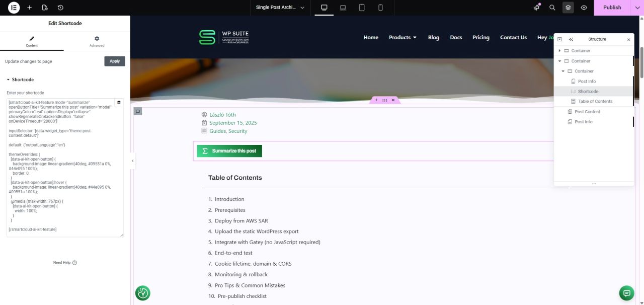Switch to the Advanced tab
Viewport: 644px width, 305px height.
97,41
